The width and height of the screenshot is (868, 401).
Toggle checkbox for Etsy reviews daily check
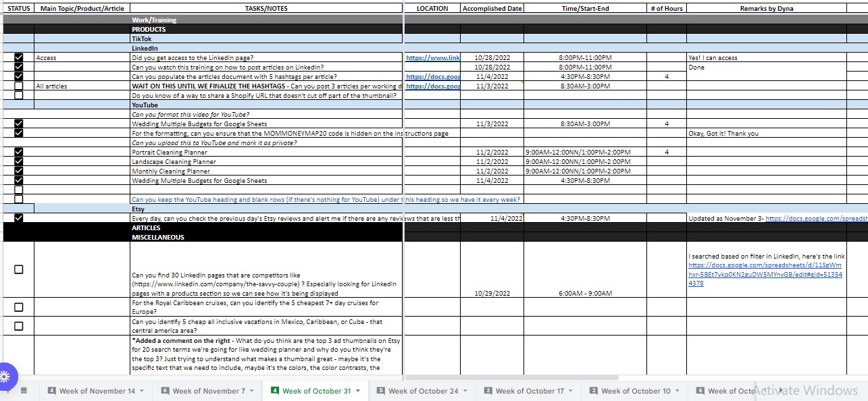(x=18, y=218)
